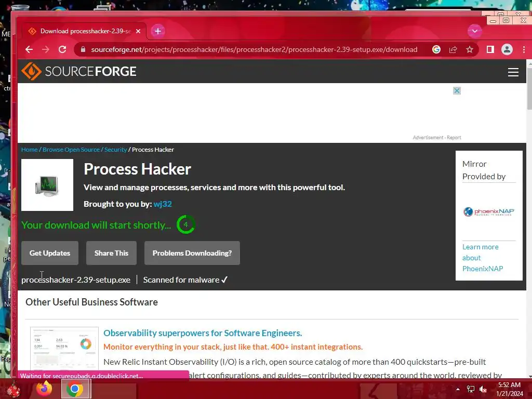Viewport: 532px width, 399px height.
Task: Click Advertisement - Report link
Action: pos(436,137)
